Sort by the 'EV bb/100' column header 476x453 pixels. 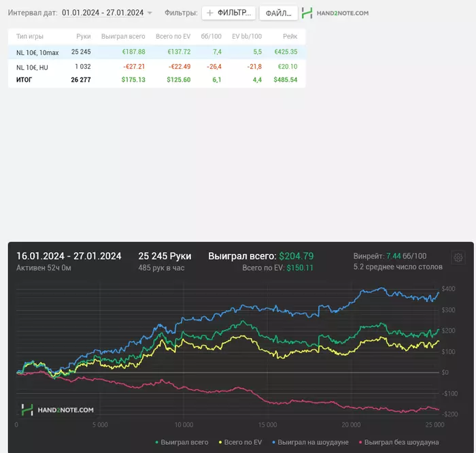coord(246,35)
